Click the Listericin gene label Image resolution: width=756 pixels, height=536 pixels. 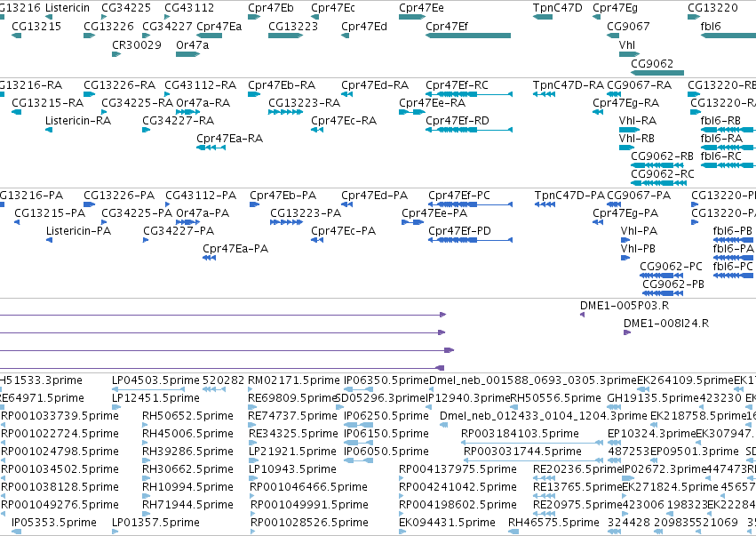pyautogui.click(x=67, y=8)
